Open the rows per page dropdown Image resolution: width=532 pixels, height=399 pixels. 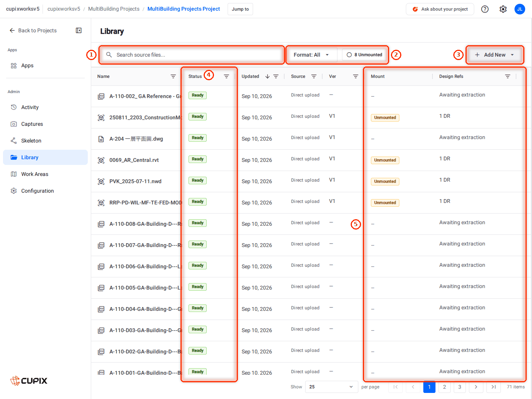pyautogui.click(x=331, y=387)
